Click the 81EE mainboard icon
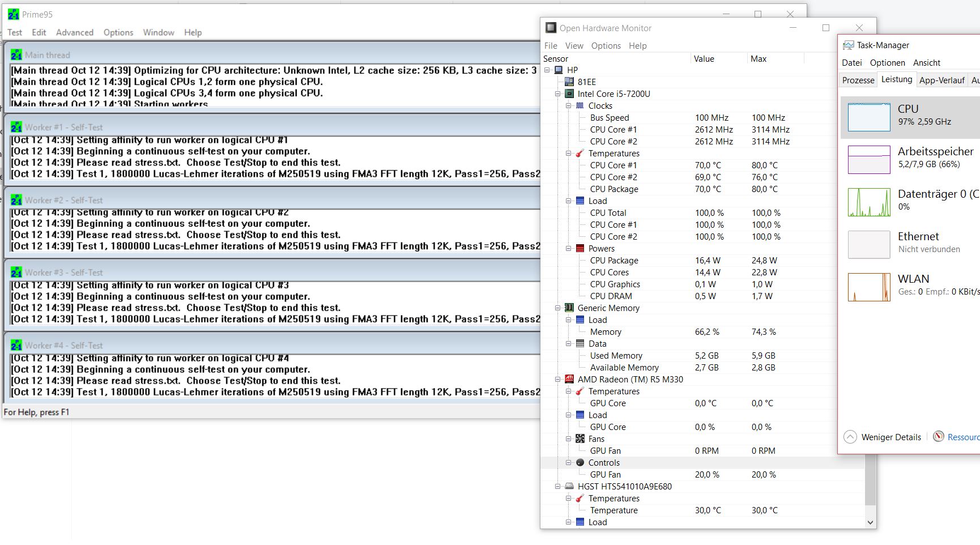 (569, 82)
